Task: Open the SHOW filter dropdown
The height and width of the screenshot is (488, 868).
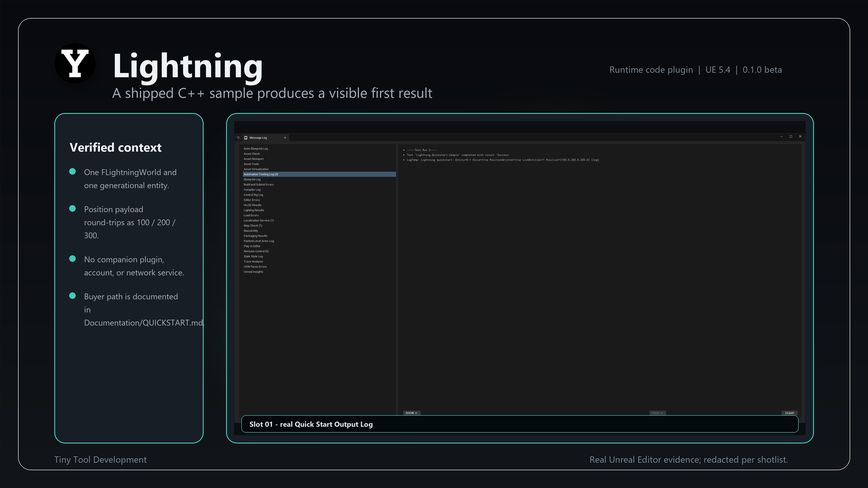Action: (x=411, y=413)
